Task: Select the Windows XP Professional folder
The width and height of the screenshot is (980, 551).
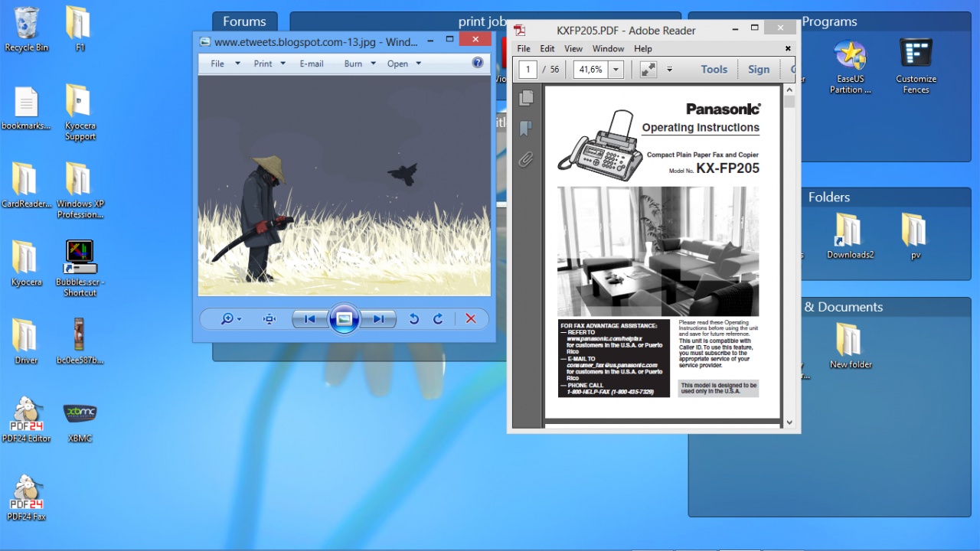Action: pos(80,191)
